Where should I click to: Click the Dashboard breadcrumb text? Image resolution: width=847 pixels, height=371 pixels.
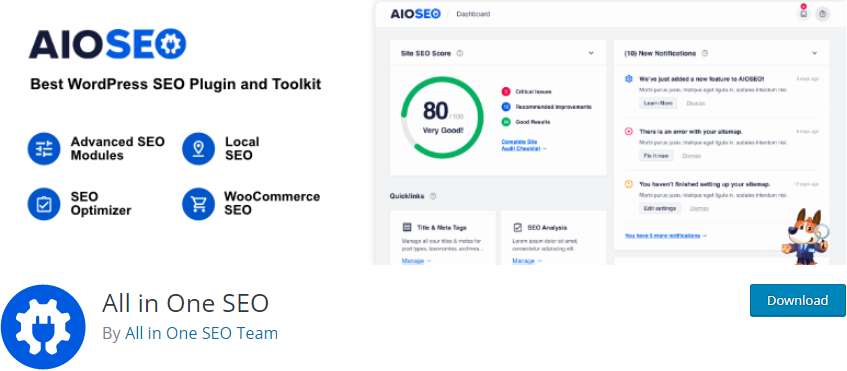tap(473, 14)
